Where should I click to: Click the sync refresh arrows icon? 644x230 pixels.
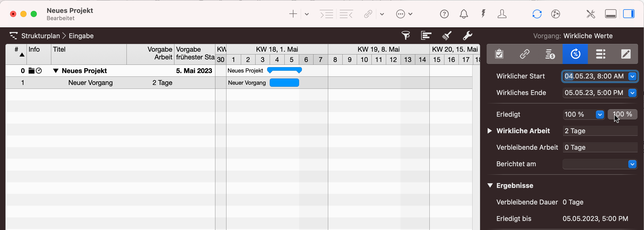(537, 14)
